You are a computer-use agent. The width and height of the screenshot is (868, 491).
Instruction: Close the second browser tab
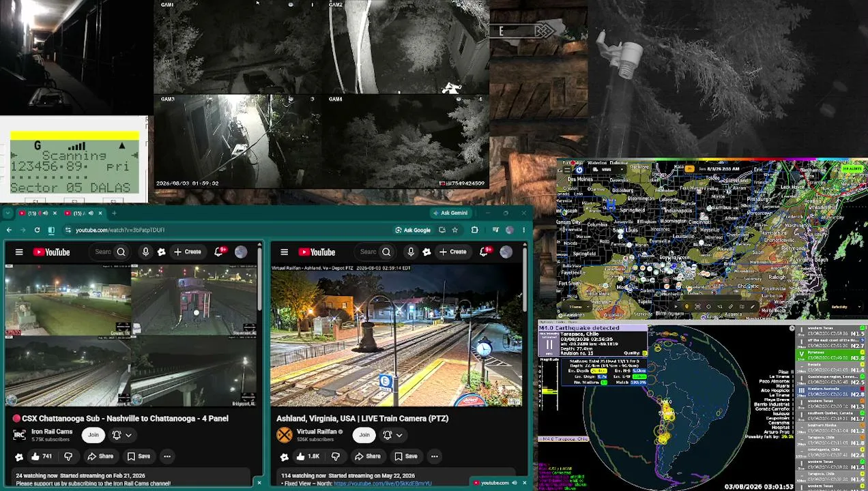pyautogui.click(x=100, y=213)
